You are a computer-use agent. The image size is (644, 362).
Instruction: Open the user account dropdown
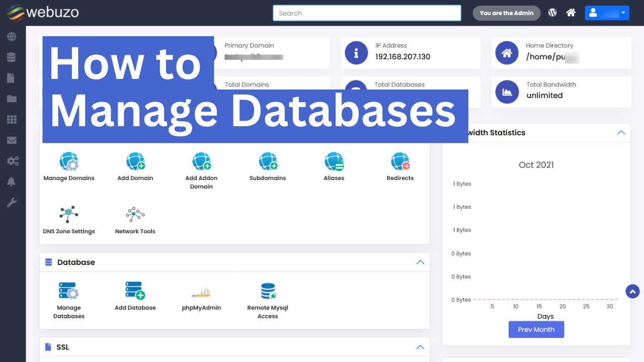click(607, 13)
